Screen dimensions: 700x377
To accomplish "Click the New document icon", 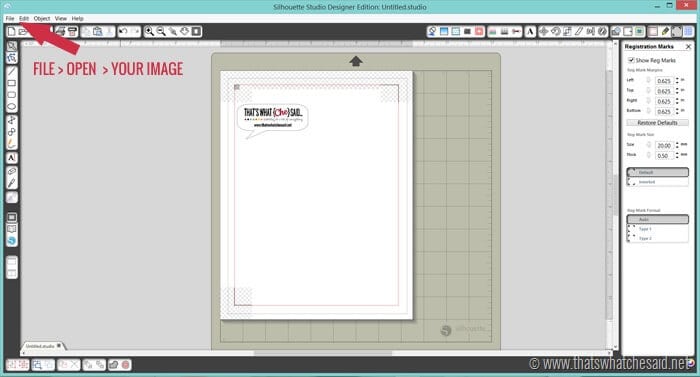I will point(12,31).
